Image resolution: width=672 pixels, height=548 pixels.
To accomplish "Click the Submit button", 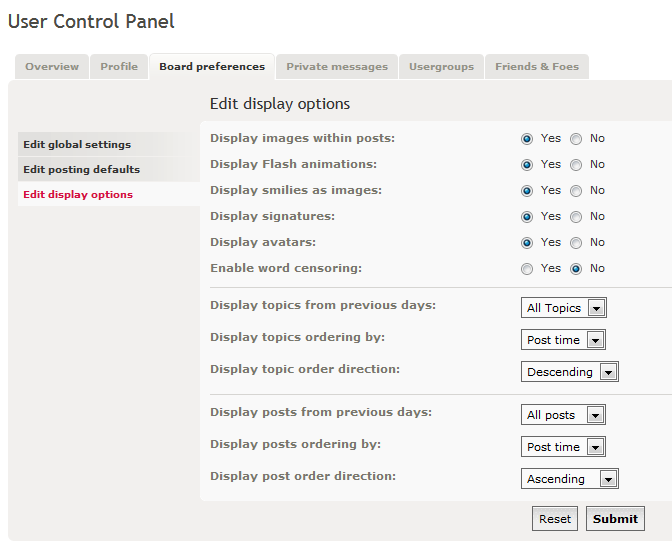I will (x=615, y=519).
